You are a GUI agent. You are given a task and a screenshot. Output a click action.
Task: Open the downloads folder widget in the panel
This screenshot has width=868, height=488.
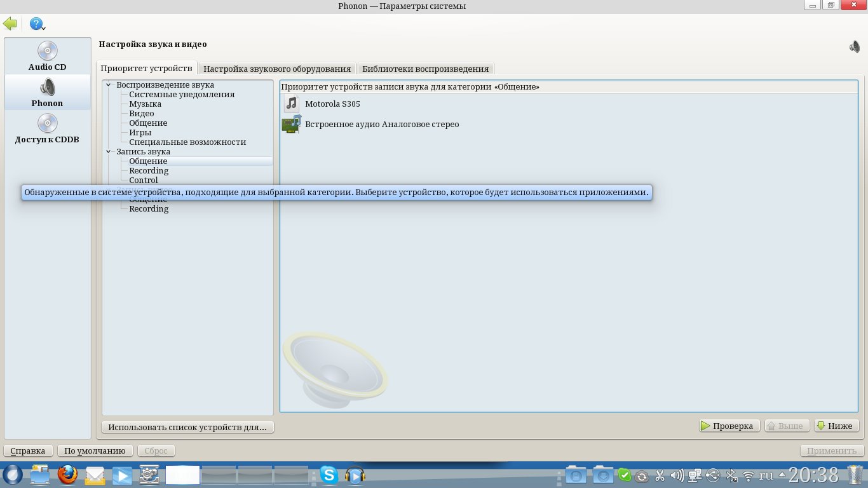[x=603, y=475]
